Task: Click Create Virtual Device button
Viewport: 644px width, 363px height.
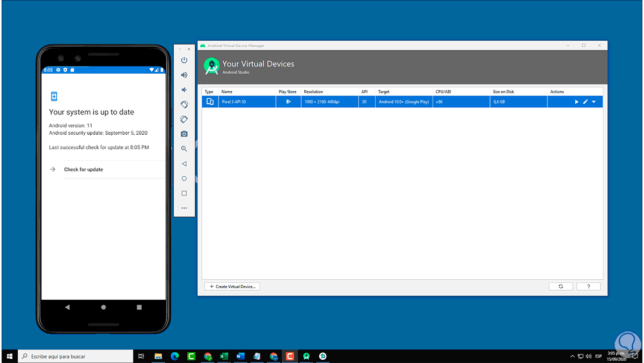Action: coord(232,287)
